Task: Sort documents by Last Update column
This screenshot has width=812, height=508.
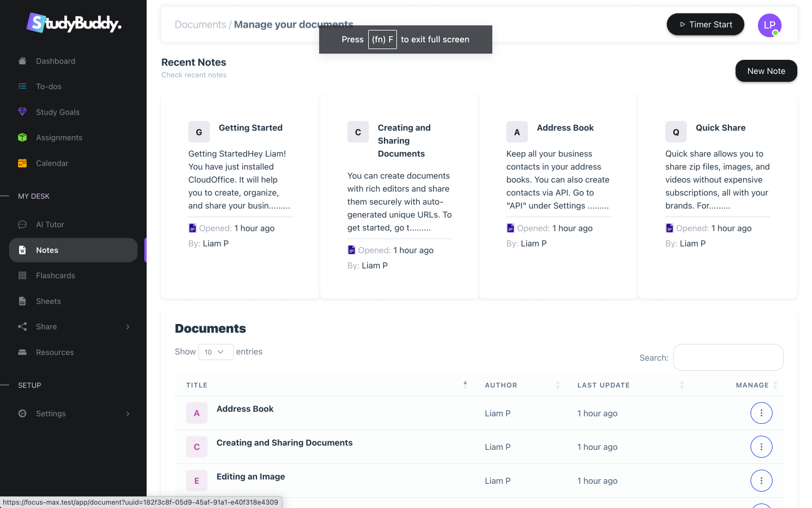Action: [682, 385]
